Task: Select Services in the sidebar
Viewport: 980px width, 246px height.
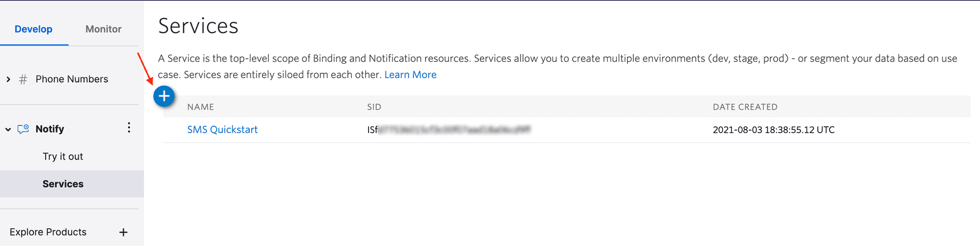Action: point(63,184)
